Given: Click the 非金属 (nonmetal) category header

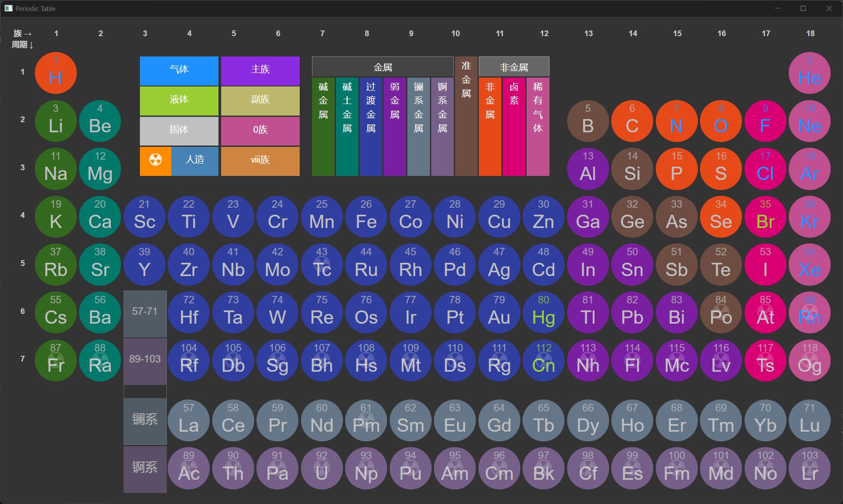Looking at the screenshot, I should coord(514,67).
